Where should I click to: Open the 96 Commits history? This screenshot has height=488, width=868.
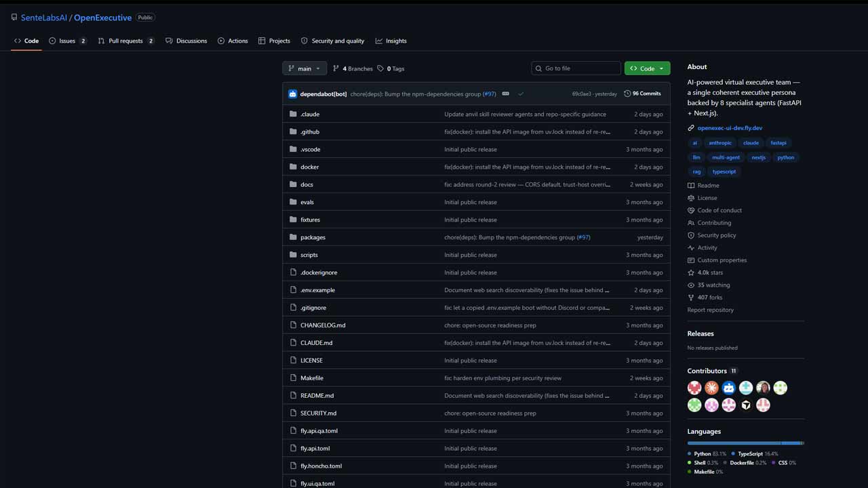[642, 94]
